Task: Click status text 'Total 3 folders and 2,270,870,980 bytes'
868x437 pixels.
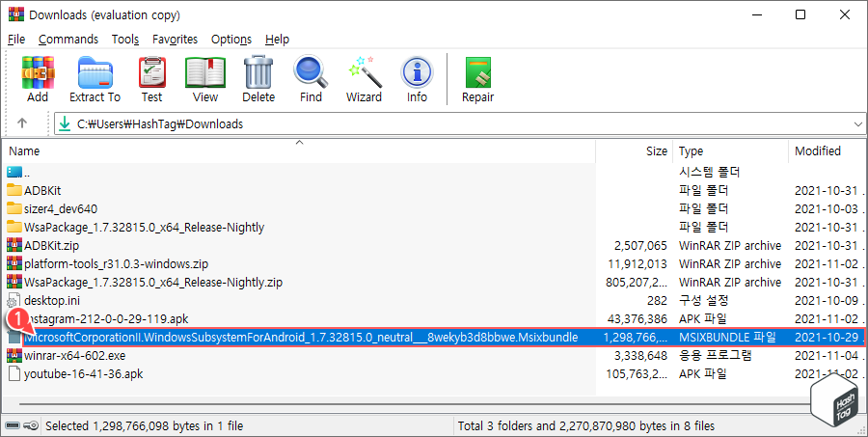Action: [585, 426]
